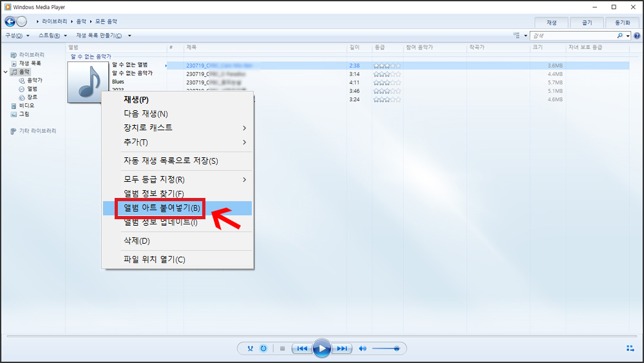Choose 앨범 아트 붙여넣기(B)

tap(178, 208)
